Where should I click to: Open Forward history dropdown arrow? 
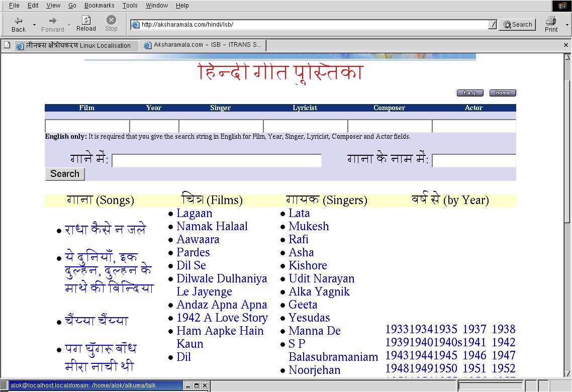(x=69, y=25)
